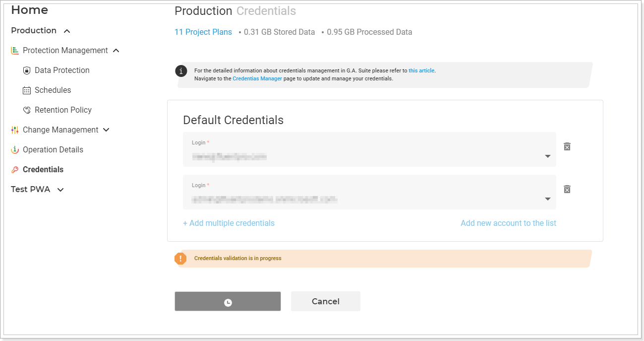Open the second Login dropdown arrow

coord(548,199)
